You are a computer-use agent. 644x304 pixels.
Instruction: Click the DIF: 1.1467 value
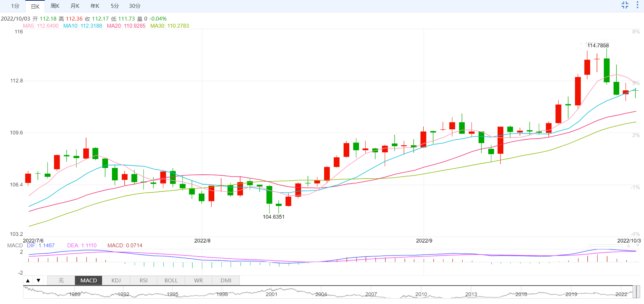[x=41, y=246]
